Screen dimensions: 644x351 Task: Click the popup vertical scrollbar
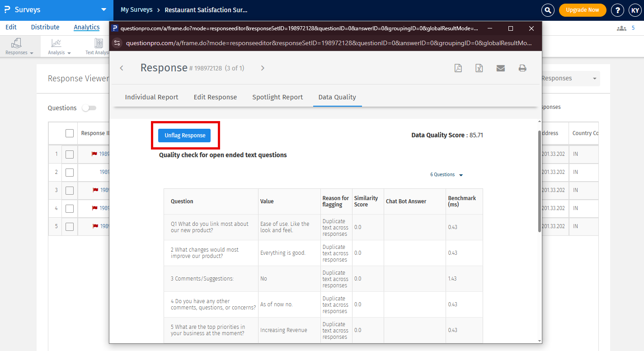(x=539, y=181)
